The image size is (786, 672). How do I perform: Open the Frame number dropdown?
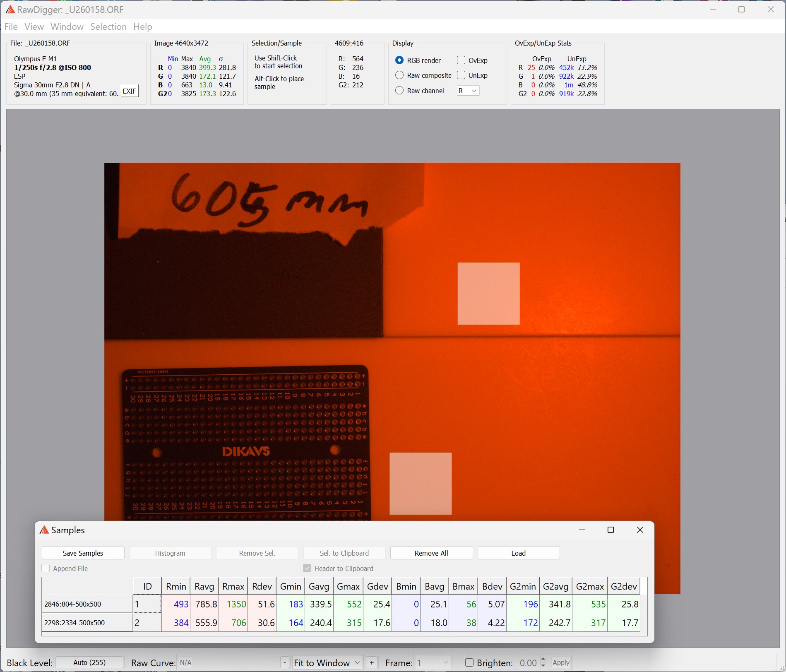(x=433, y=663)
